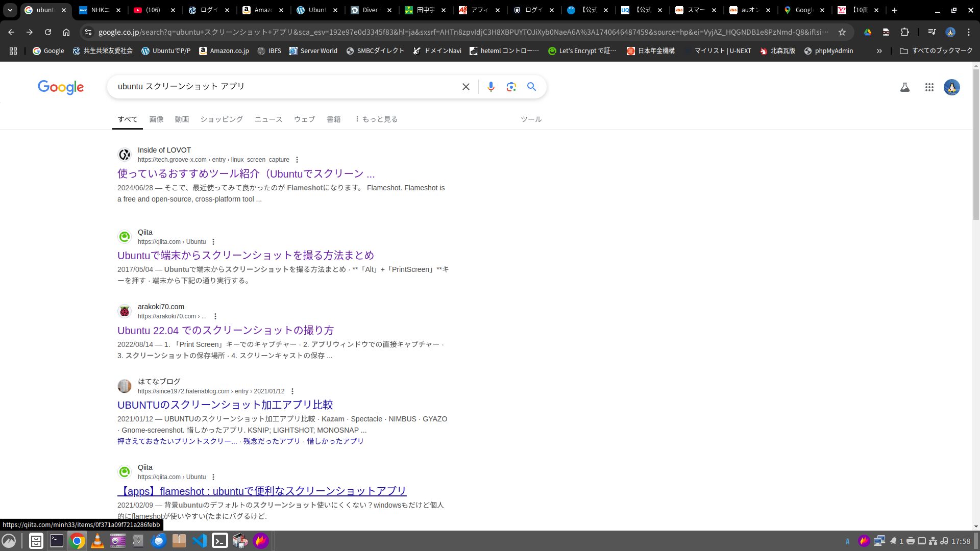
Task: Launch VS Code from the taskbar
Action: 200,540
